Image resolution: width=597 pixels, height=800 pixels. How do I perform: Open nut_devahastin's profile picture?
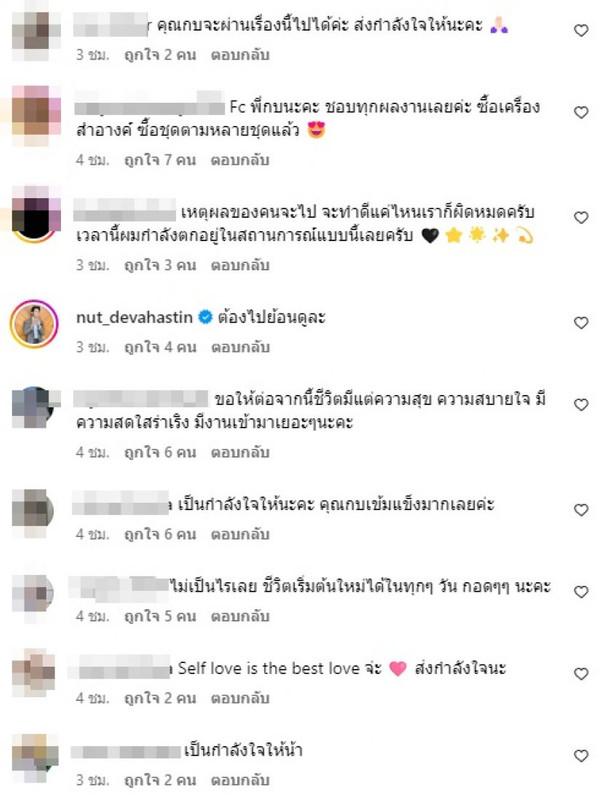point(34,324)
